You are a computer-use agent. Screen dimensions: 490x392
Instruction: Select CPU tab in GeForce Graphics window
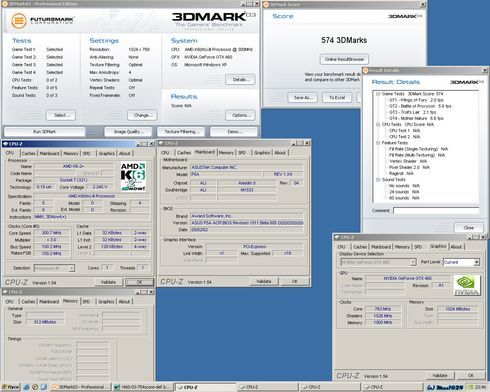tap(342, 247)
